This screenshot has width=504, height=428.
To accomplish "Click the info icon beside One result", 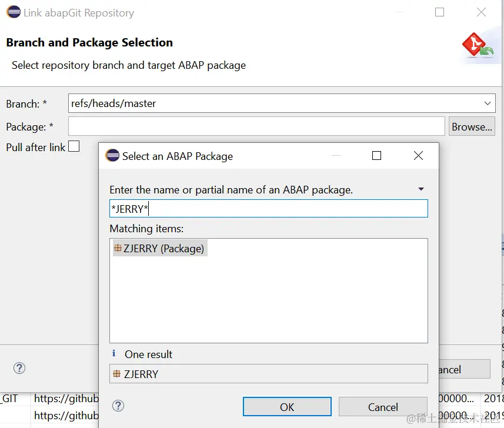I will click(114, 353).
